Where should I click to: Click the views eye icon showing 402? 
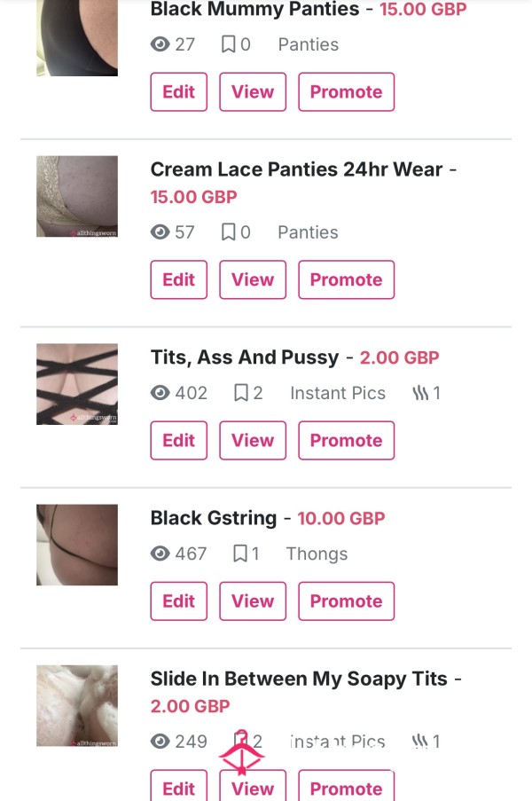(160, 393)
